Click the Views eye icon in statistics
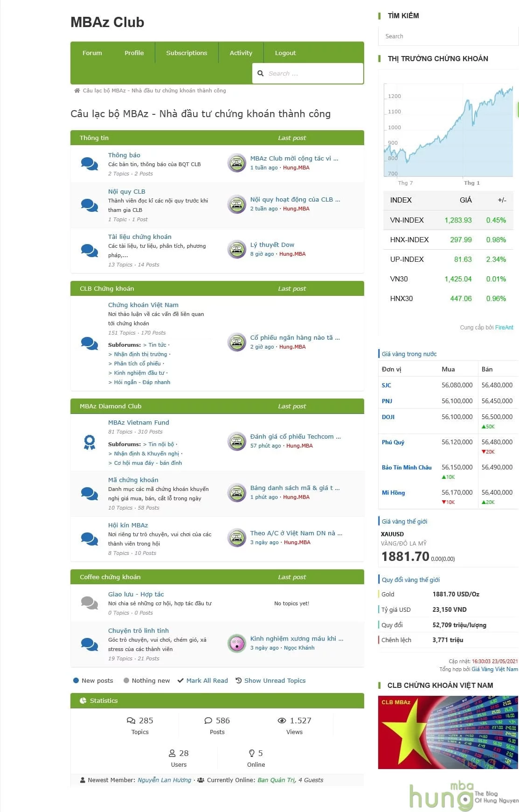 [282, 721]
